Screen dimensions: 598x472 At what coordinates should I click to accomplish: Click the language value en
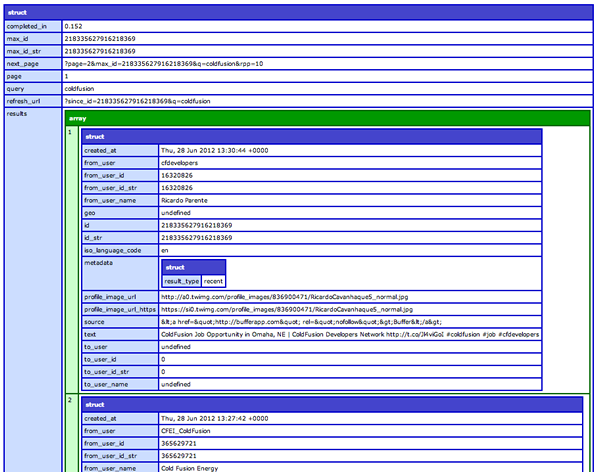point(164,250)
